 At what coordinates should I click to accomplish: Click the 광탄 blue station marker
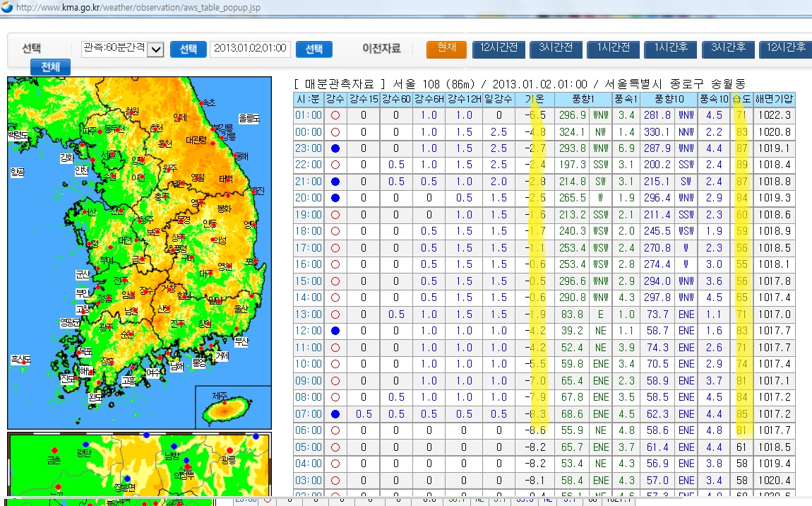pos(85,445)
